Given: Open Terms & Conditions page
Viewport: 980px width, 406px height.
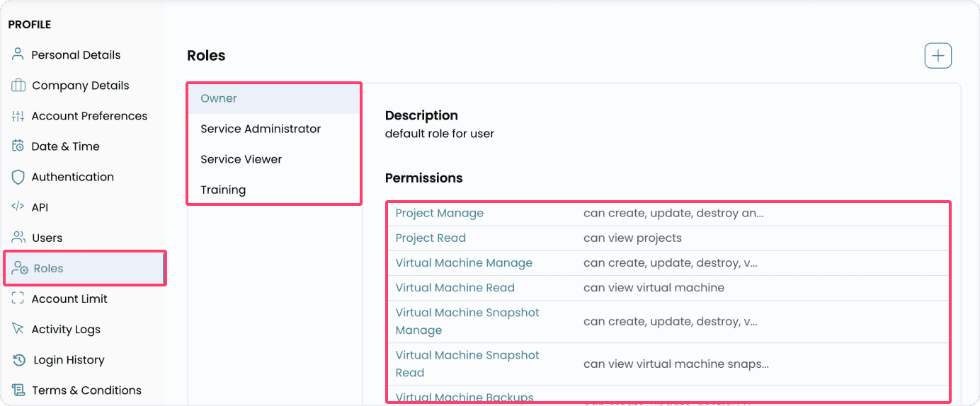Looking at the screenshot, I should (86, 390).
